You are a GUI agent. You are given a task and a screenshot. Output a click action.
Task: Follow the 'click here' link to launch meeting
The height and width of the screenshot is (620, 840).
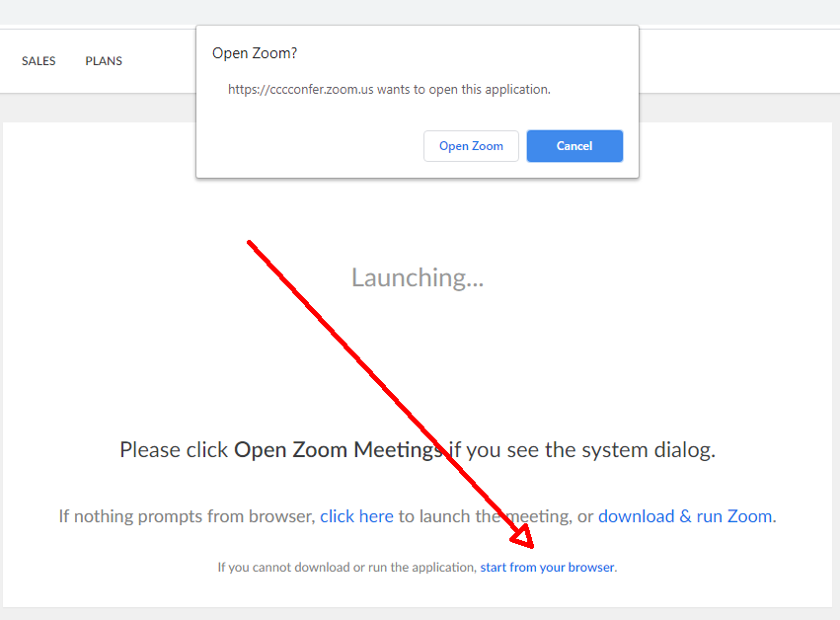(356, 516)
